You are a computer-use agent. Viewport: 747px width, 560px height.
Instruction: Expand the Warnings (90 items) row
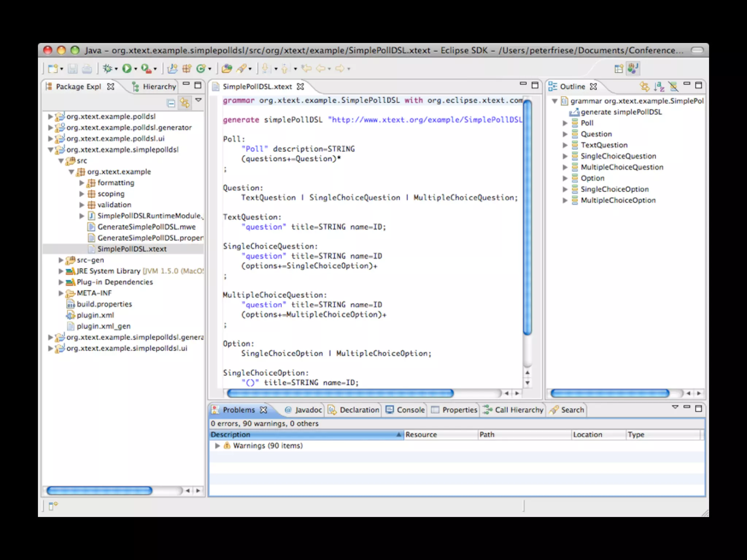[x=217, y=446]
